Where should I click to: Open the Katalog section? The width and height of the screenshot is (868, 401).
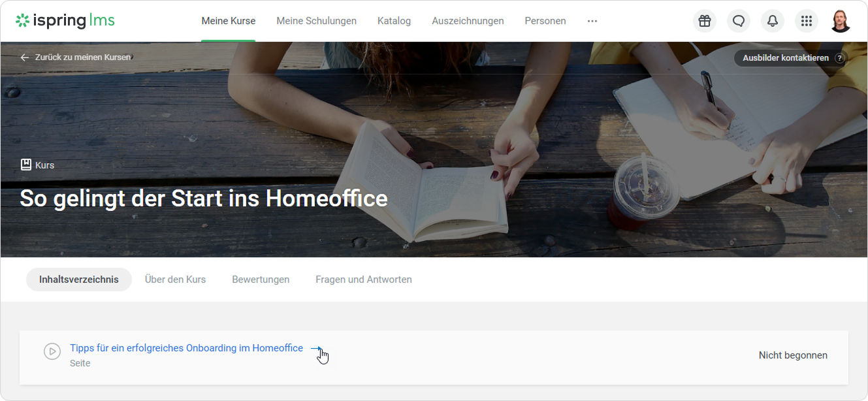(394, 21)
